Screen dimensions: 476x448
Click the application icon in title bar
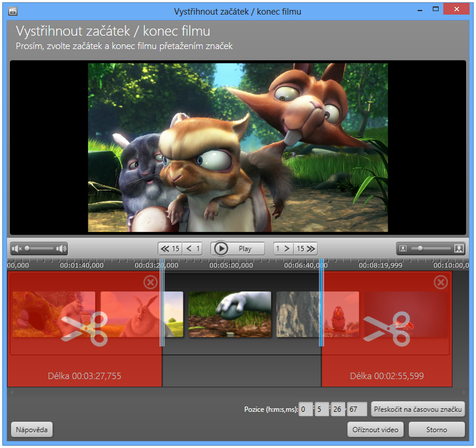point(13,11)
